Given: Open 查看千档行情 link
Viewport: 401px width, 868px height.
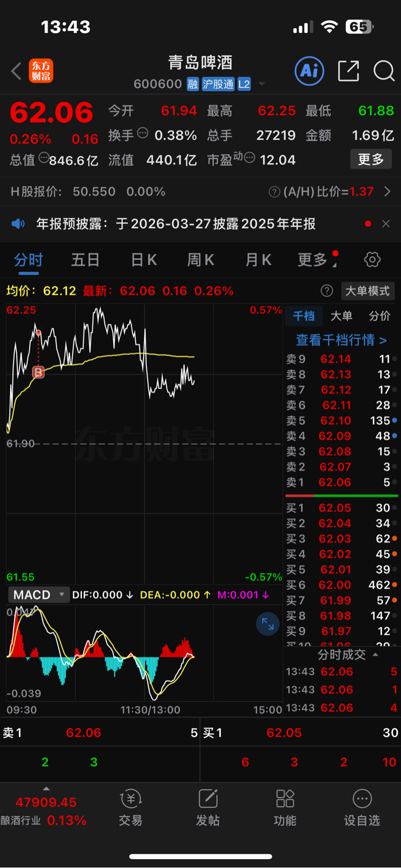Looking at the screenshot, I should click(341, 340).
